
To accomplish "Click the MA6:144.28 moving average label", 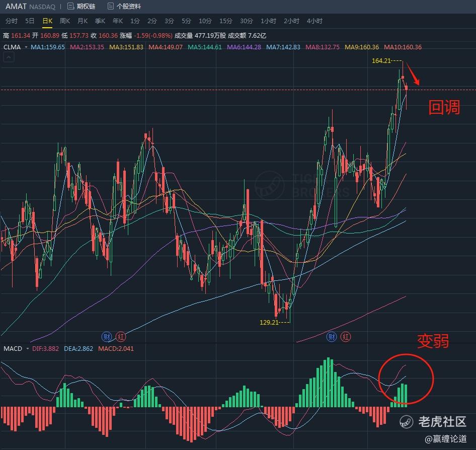I will 244,47.
